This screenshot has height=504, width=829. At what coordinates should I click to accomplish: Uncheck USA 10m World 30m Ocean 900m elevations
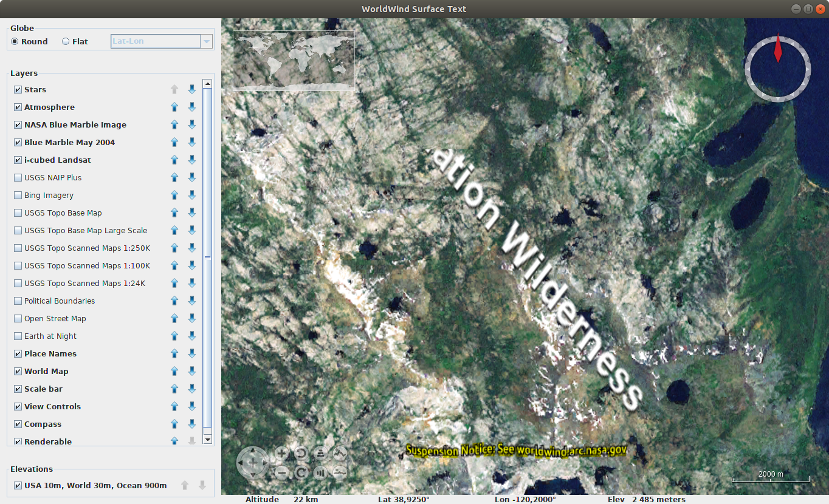[18, 485]
